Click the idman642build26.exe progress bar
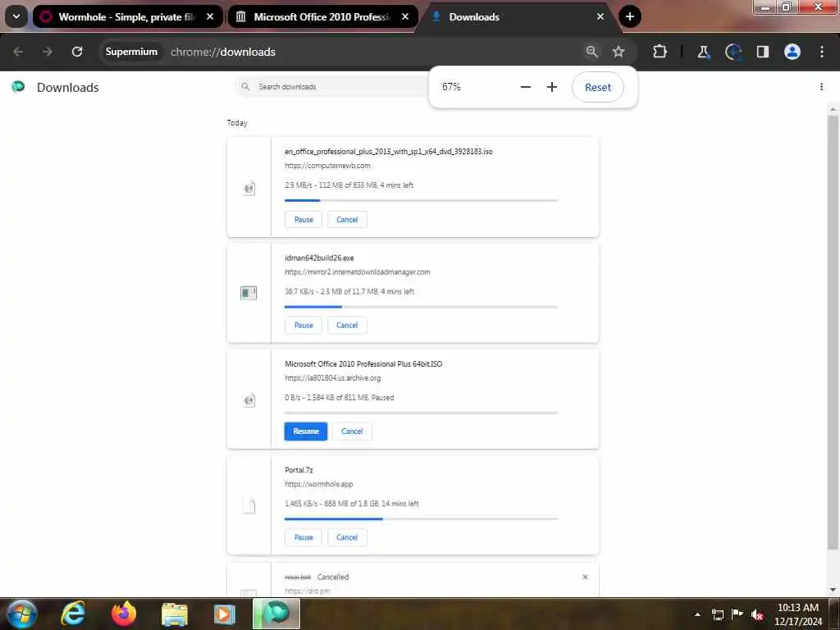The width and height of the screenshot is (840, 630). 421,307
